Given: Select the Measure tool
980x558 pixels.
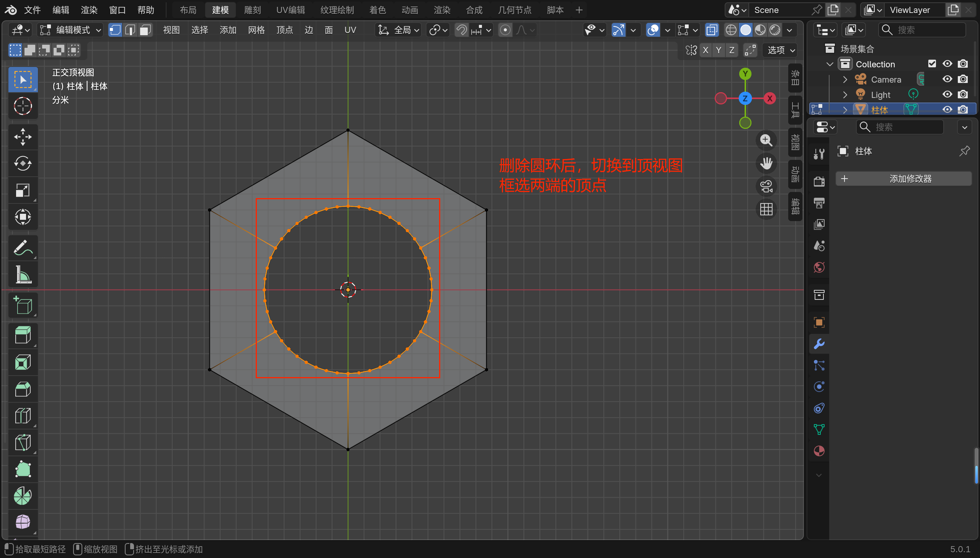Looking at the screenshot, I should click(x=23, y=275).
